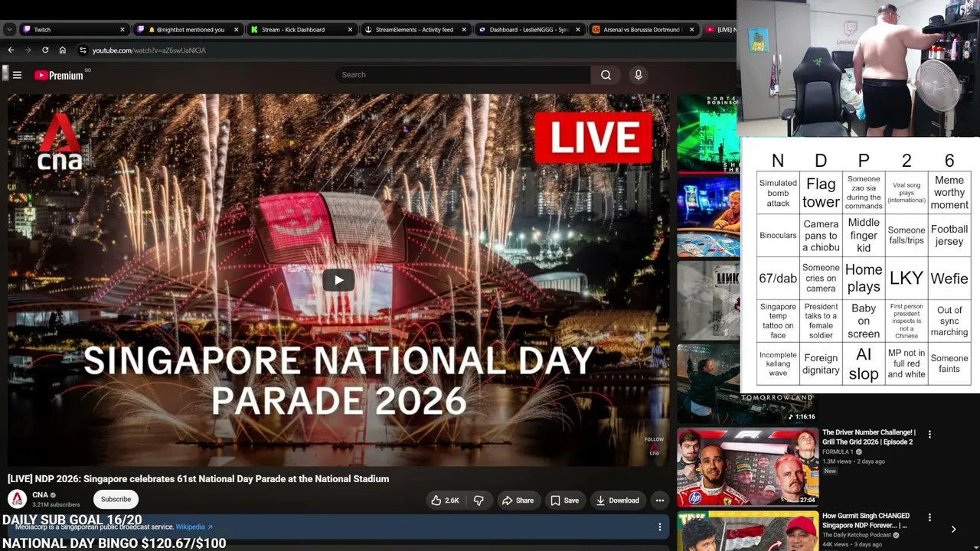Go back with the browser back arrow
The image size is (980, 551).
(x=11, y=51)
